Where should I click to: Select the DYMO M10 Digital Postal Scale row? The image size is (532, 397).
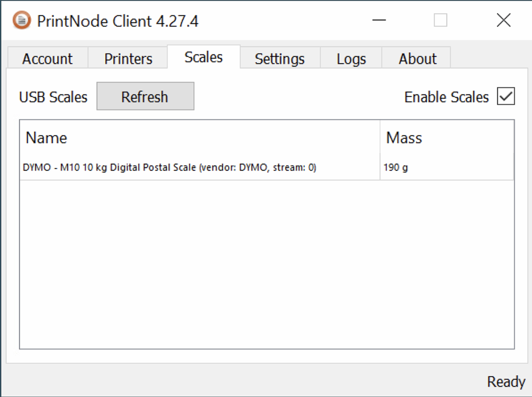pos(267,167)
